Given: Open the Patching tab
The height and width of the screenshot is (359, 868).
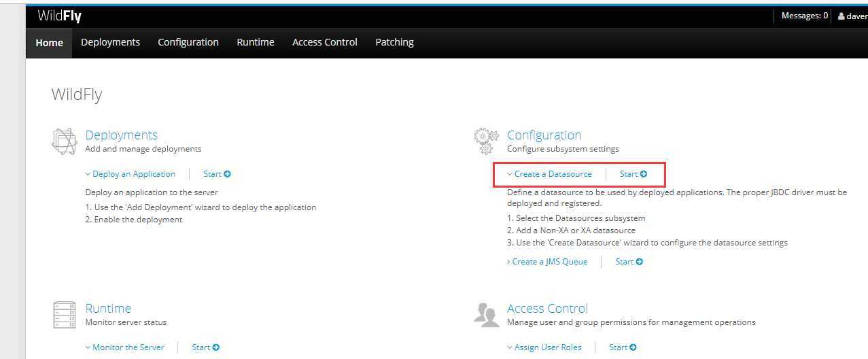Looking at the screenshot, I should point(394,42).
